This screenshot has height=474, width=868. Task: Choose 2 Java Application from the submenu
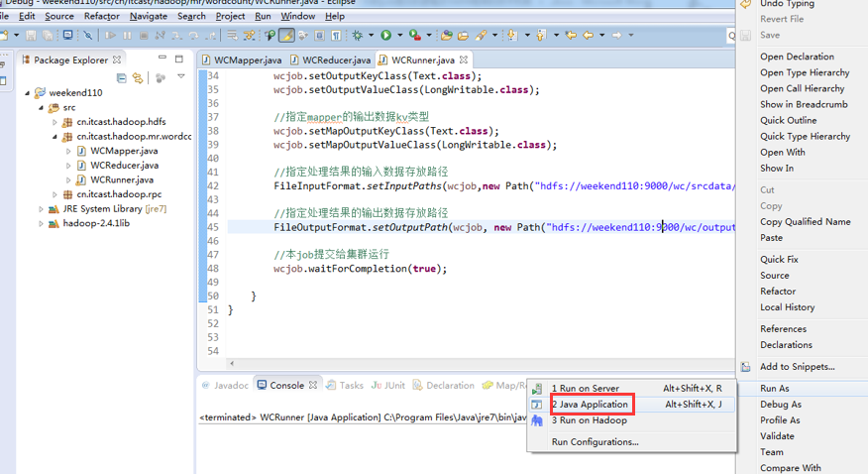point(632,405)
